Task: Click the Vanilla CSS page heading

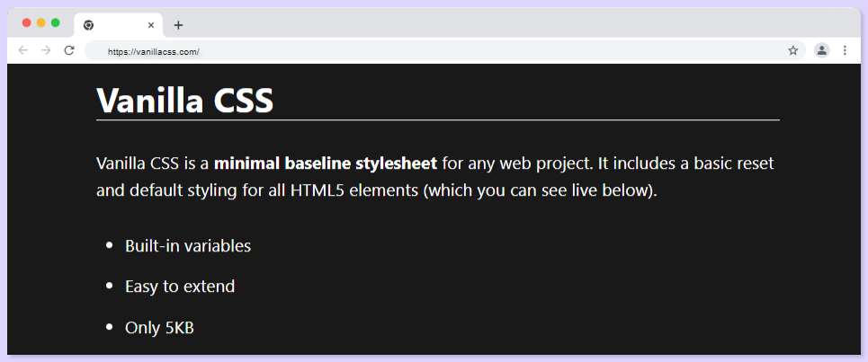Action: [x=185, y=100]
